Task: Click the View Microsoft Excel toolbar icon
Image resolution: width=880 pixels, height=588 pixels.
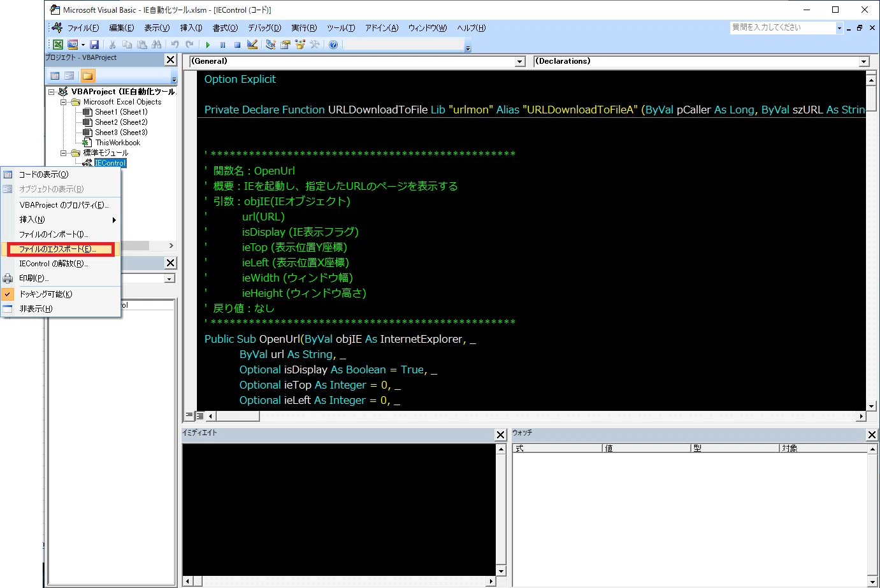Action: (x=58, y=45)
